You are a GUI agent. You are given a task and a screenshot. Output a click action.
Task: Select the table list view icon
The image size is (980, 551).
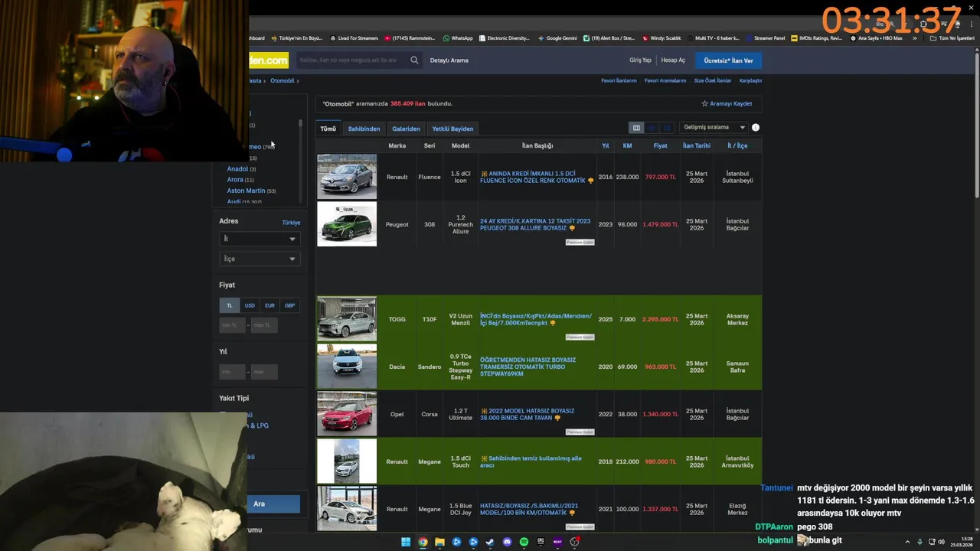coord(636,128)
